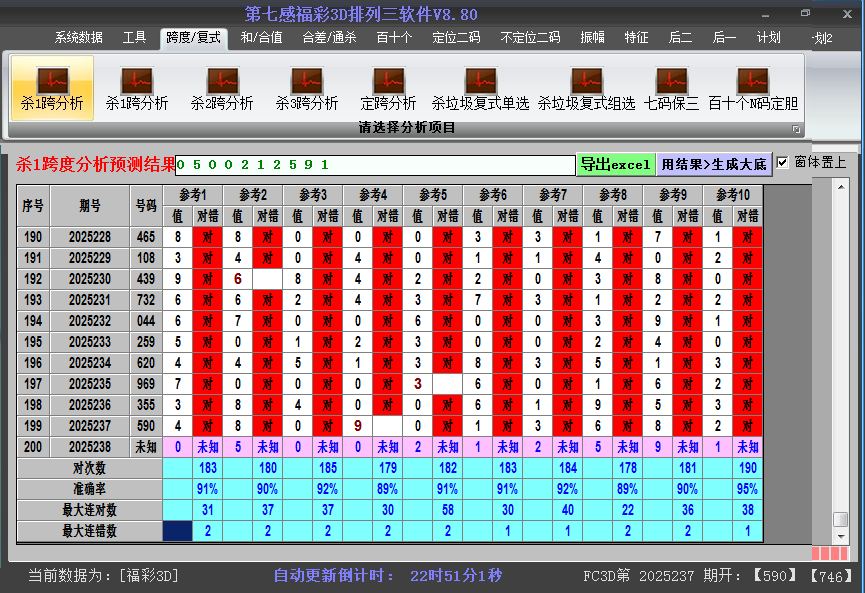This screenshot has width=865, height=593.
Task: Open the 振幅 tab
Action: [593, 38]
